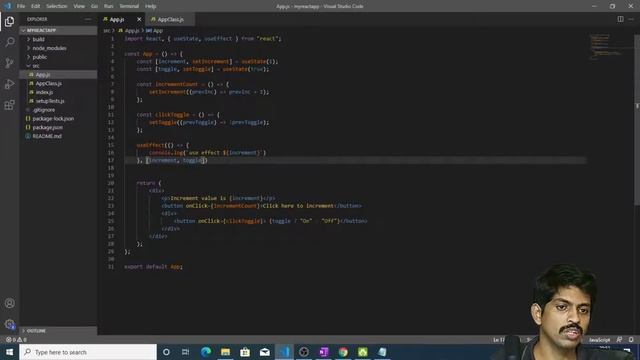Open Microsoft Store from taskbar
Screen dimensions: 640x360
click(x=245, y=352)
